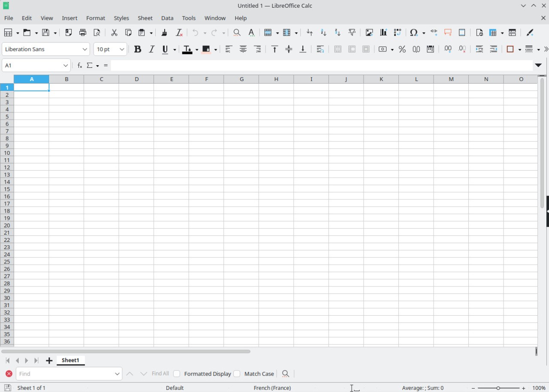Image resolution: width=549 pixels, height=392 pixels.
Task: Insert a chart
Action: (383, 33)
